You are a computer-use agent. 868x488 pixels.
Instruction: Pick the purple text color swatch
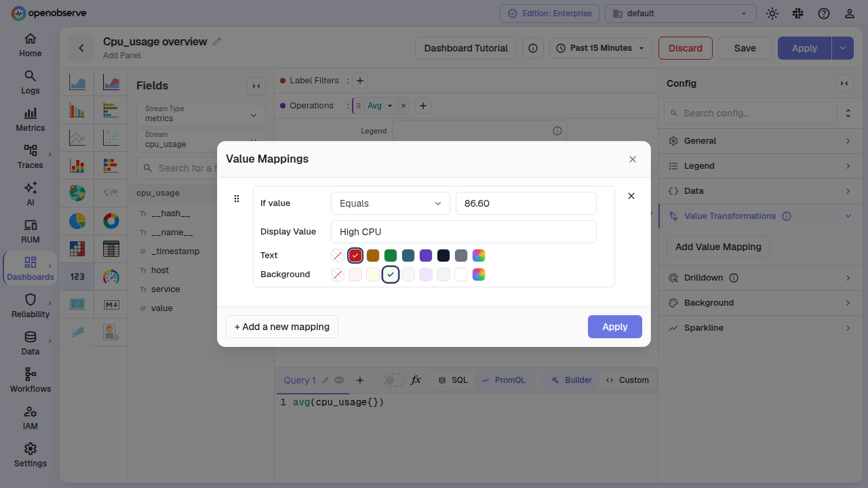pyautogui.click(x=426, y=256)
